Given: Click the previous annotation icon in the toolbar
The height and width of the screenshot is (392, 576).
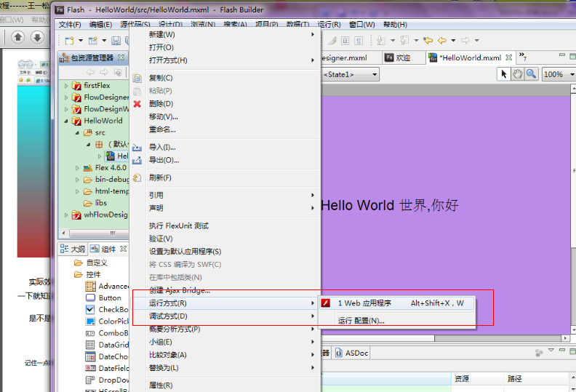Looking at the screenshot, I should pyautogui.click(x=404, y=41).
